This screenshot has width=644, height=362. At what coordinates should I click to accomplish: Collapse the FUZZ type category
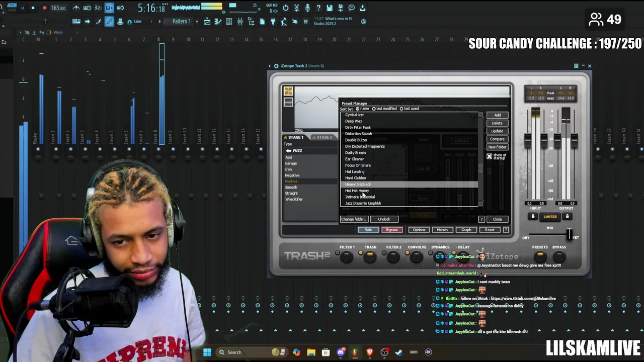tap(288, 151)
